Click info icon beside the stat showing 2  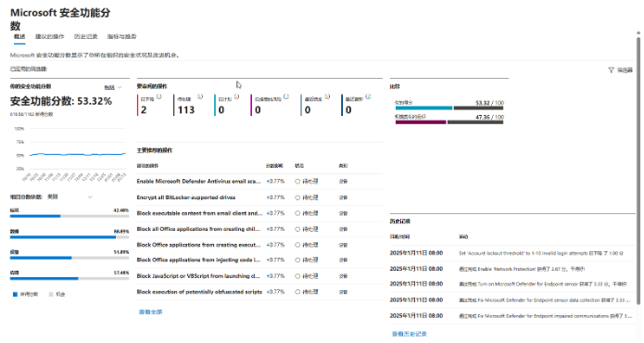tap(159, 96)
